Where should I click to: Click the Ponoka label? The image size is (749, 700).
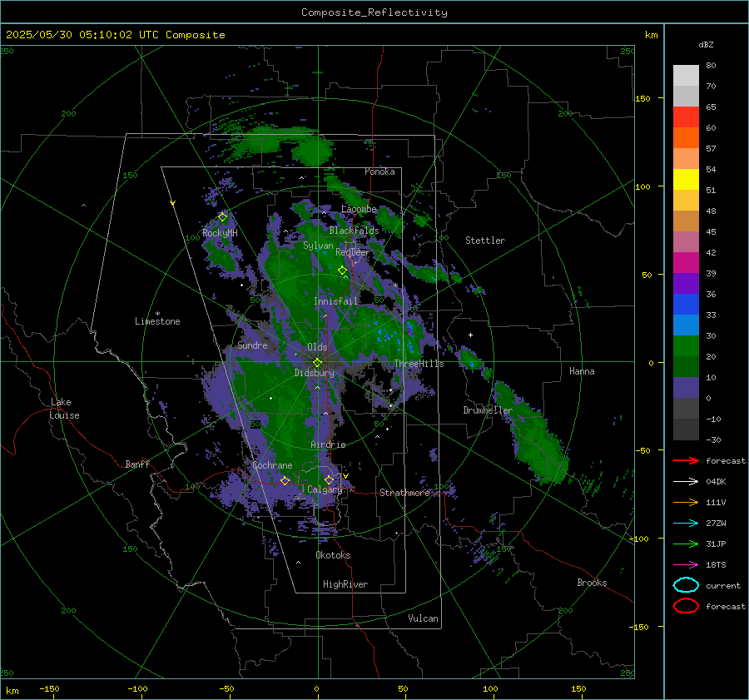click(x=379, y=171)
